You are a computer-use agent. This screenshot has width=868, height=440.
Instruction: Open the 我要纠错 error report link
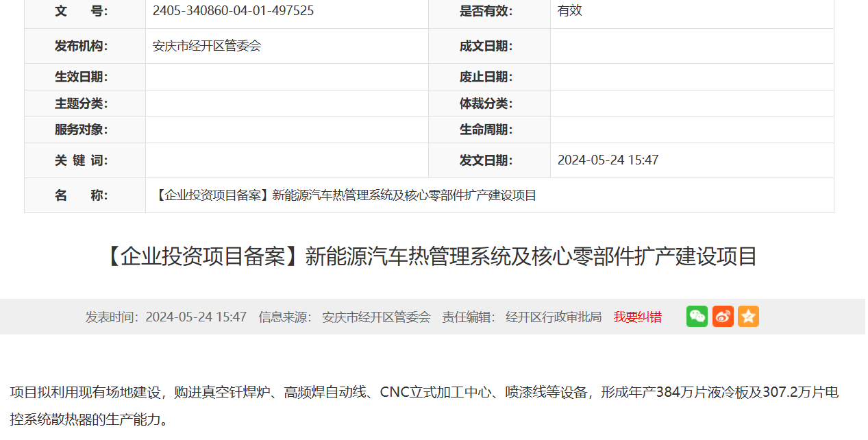point(637,317)
